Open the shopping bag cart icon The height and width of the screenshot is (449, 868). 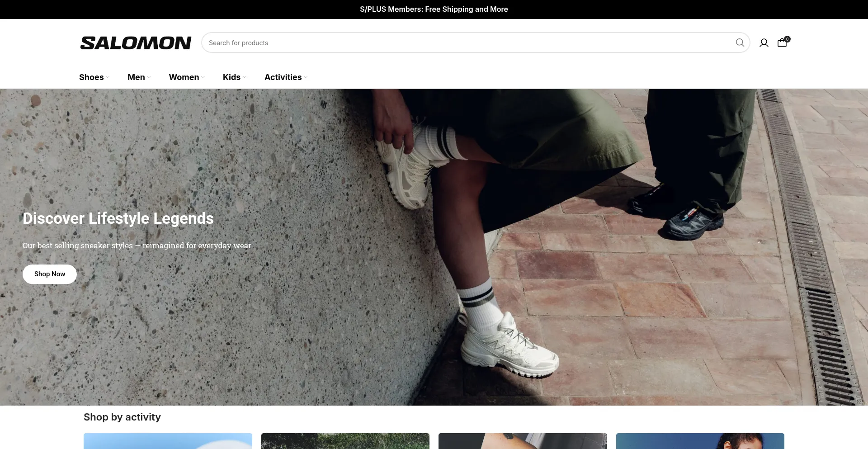783,43
